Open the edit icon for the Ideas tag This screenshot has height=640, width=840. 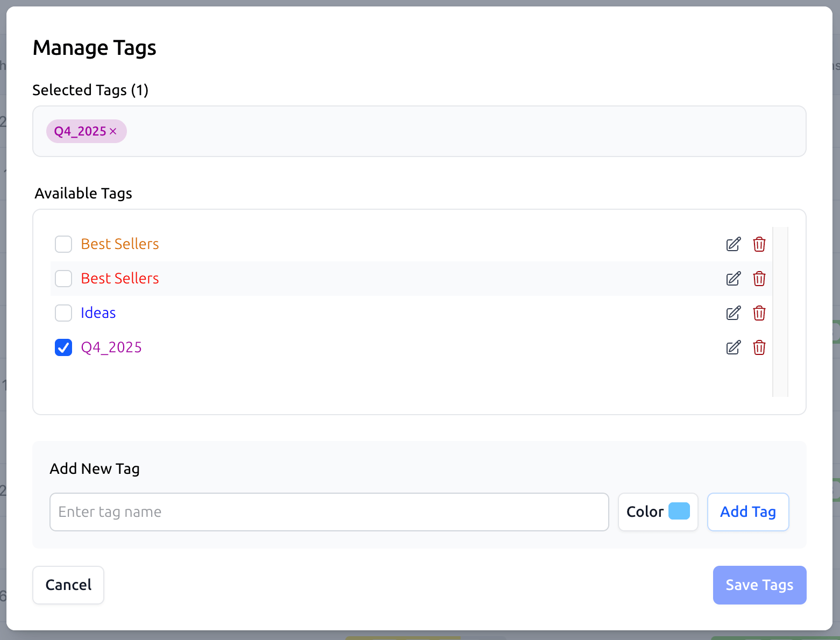[733, 313]
